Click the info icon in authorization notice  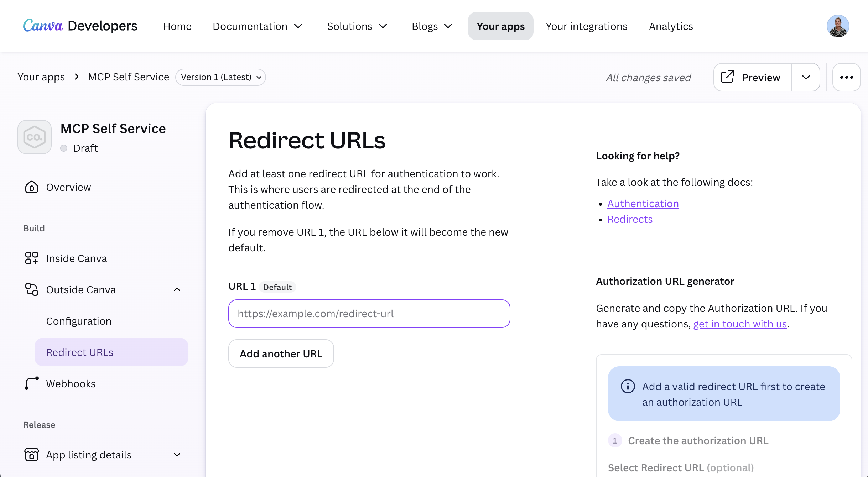[628, 386]
